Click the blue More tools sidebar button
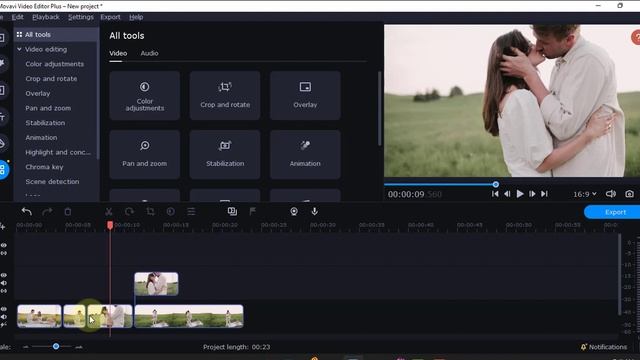Image resolution: width=640 pixels, height=360 pixels. pyautogui.click(x=3, y=169)
